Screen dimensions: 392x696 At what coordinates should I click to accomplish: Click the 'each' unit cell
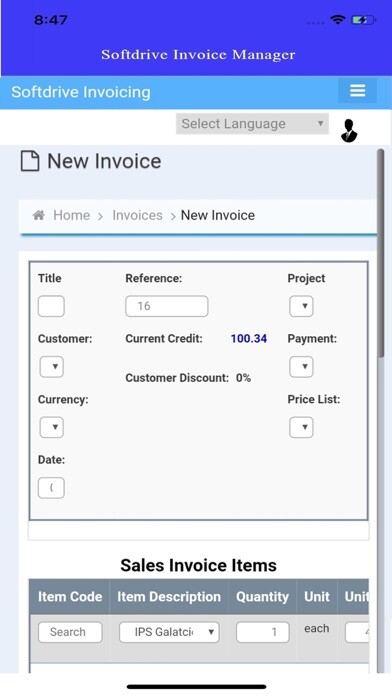pyautogui.click(x=317, y=629)
